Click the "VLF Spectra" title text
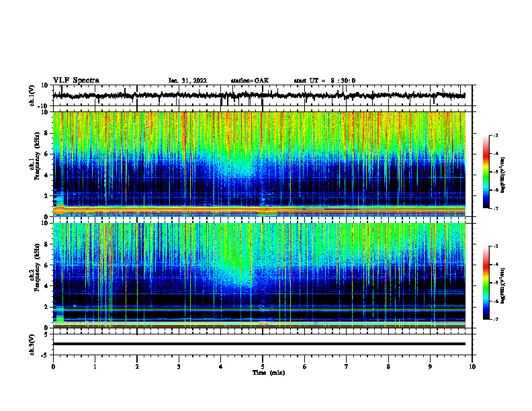532x411 pixels. pos(76,81)
